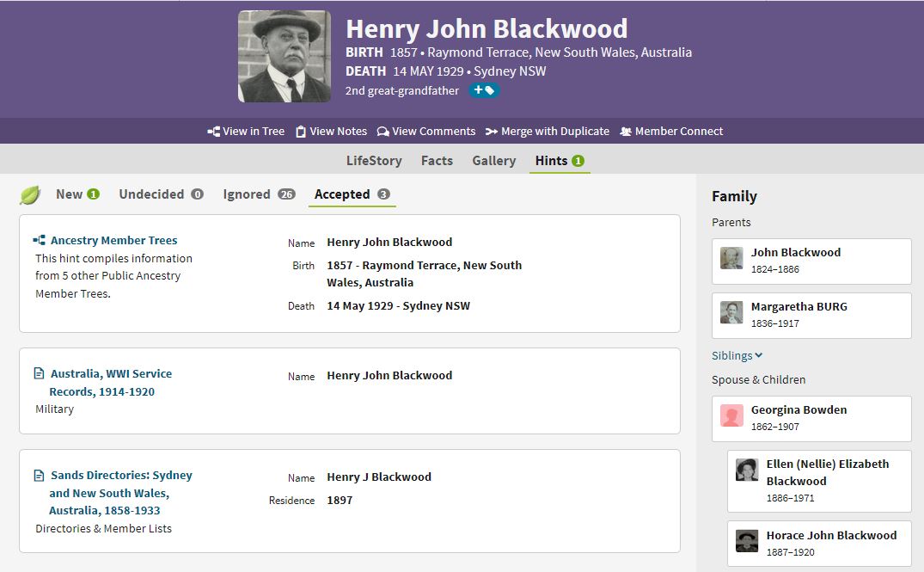Click the add tag icon beside 2nd great-grandfather
The image size is (924, 572).
pos(484,90)
